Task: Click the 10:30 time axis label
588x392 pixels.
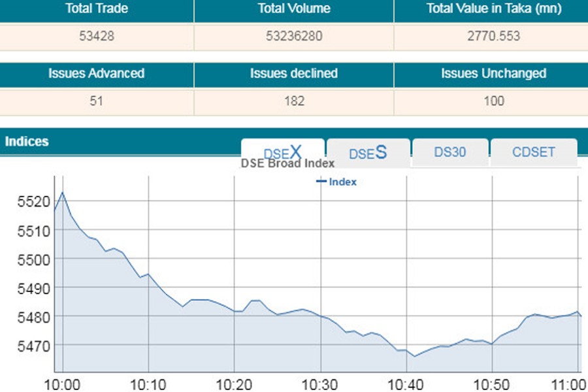Action: tap(320, 383)
